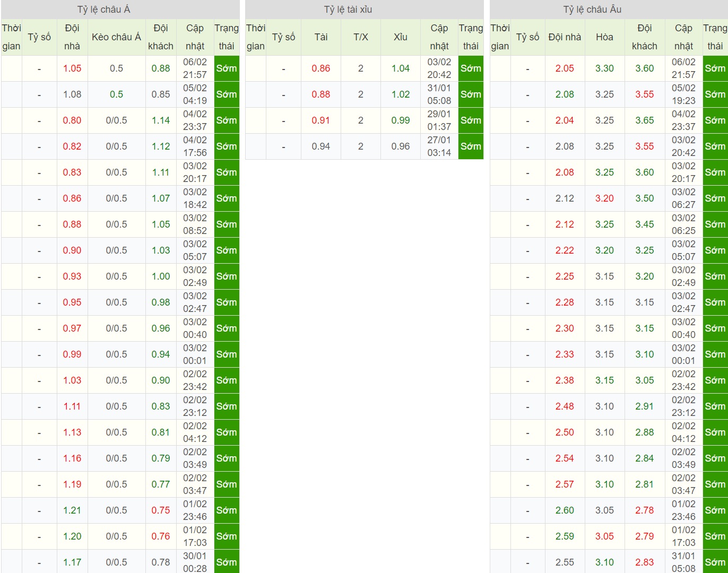Click the "Tỷ lệ châu Á" table title
This screenshot has height=573, width=728.
103,10
